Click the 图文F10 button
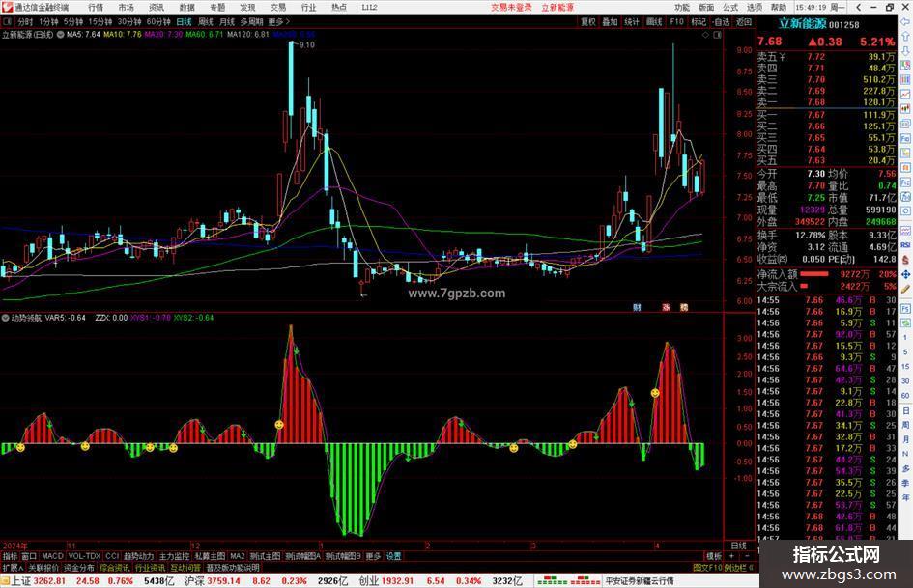913x588 pixels. (707, 568)
